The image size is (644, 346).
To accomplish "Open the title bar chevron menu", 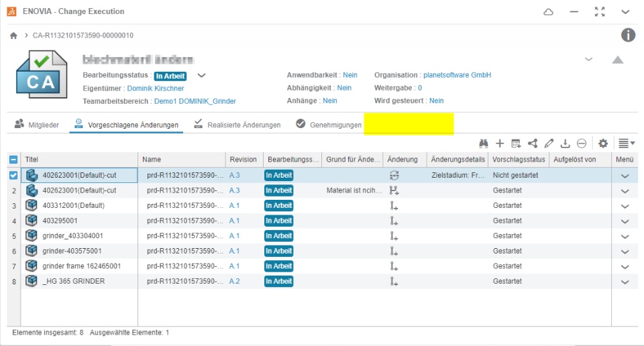I will pyautogui.click(x=625, y=12).
